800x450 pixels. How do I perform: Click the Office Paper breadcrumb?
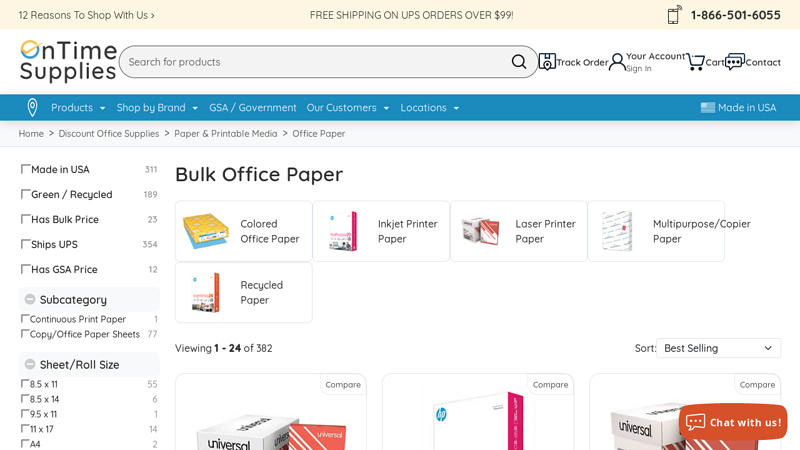click(x=318, y=134)
